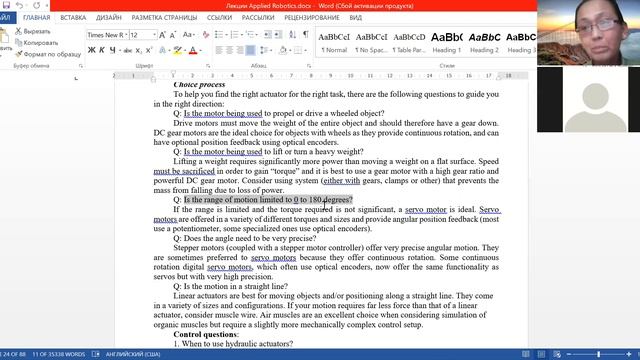Open the ФАЙЛ (File) tab

click(x=7, y=18)
